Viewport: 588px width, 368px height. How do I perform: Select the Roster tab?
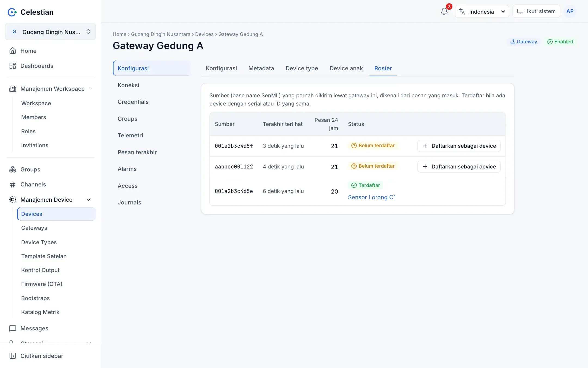(x=383, y=68)
